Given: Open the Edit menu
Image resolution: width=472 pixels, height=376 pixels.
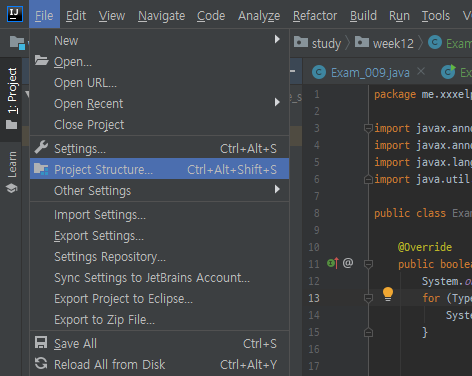Looking at the screenshot, I should click(76, 15).
